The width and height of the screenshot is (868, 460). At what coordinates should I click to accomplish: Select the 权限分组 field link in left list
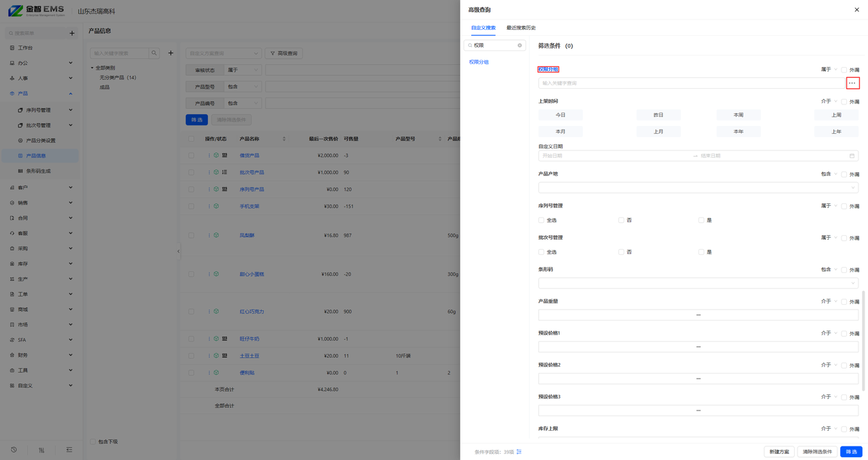tap(479, 62)
